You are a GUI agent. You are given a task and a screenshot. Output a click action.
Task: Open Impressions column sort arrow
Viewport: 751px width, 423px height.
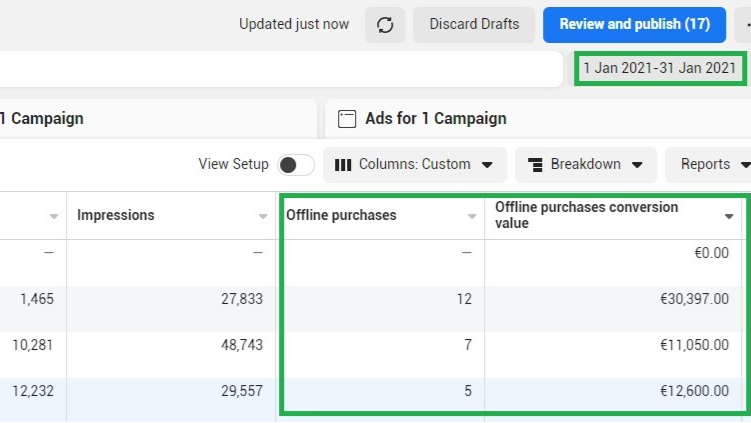pos(262,216)
